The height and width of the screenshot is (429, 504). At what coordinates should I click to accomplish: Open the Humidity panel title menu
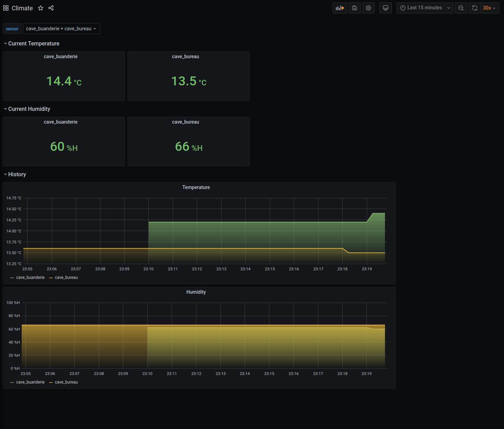pos(196,292)
